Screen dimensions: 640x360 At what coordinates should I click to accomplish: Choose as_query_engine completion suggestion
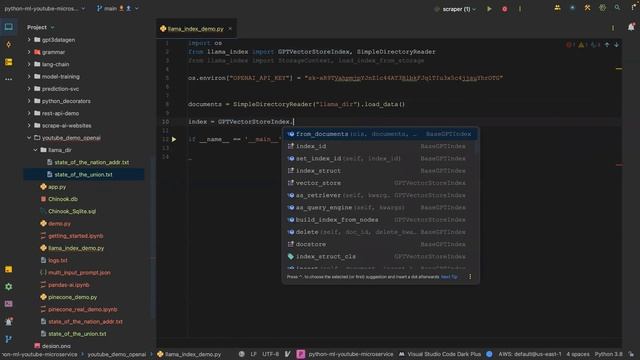tap(380, 207)
